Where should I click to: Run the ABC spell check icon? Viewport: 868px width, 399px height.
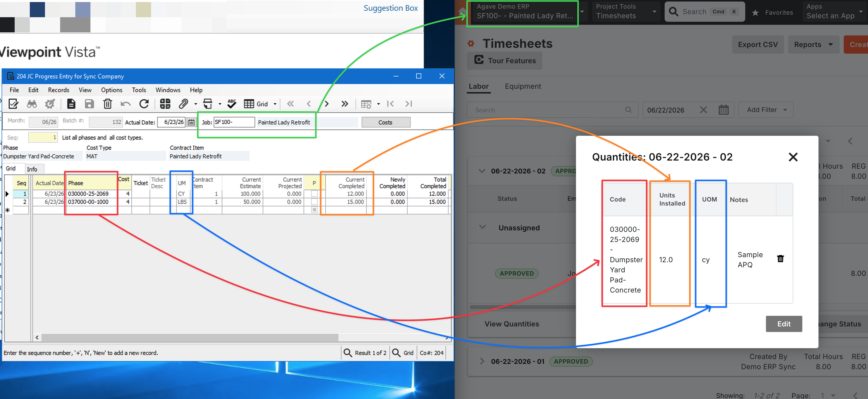tap(231, 104)
